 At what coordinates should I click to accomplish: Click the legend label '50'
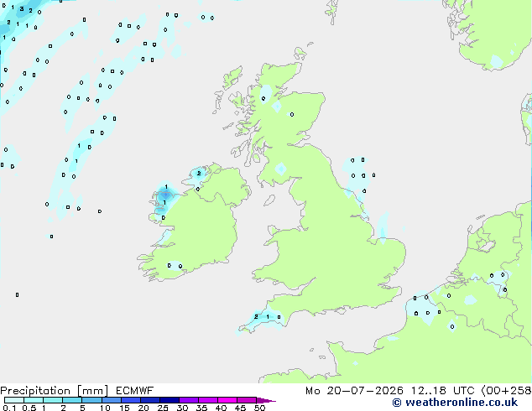tap(259, 408)
